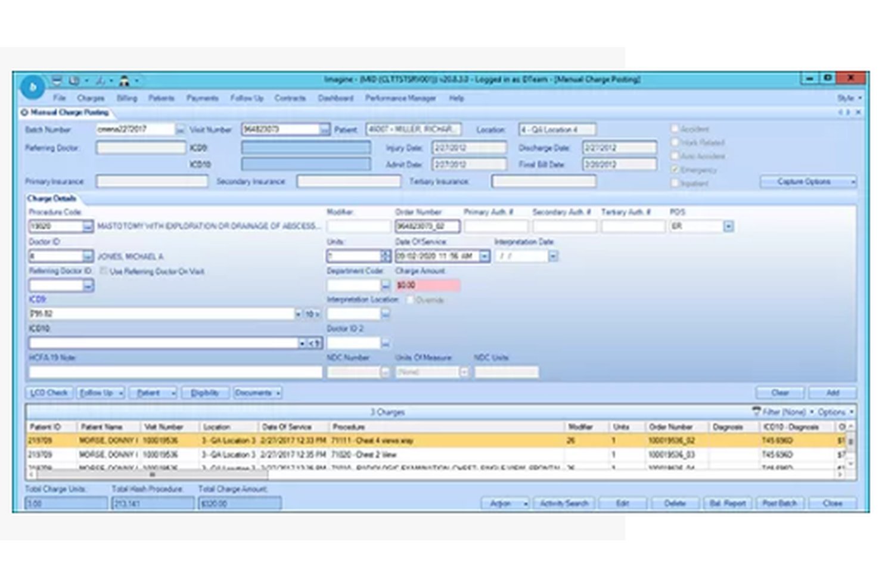Open the Follow Up dropdown button

coord(100,393)
